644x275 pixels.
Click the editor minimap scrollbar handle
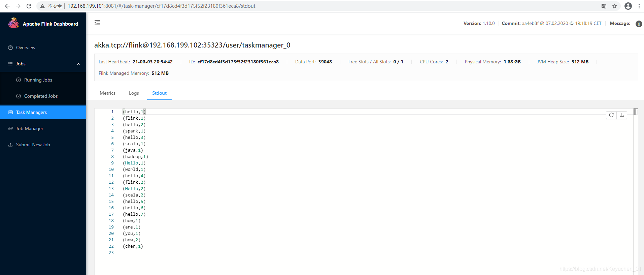[x=635, y=112]
